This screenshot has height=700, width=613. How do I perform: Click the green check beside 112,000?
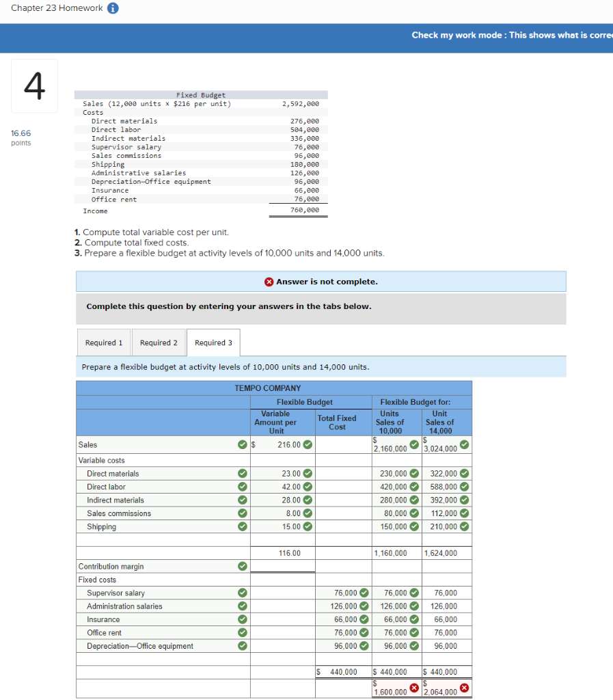(464, 513)
